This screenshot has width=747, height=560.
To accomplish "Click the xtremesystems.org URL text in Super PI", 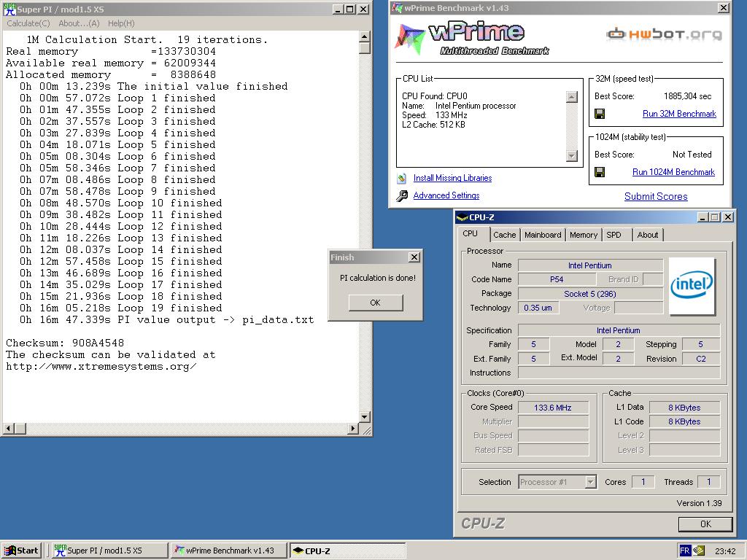I will [x=101, y=366].
